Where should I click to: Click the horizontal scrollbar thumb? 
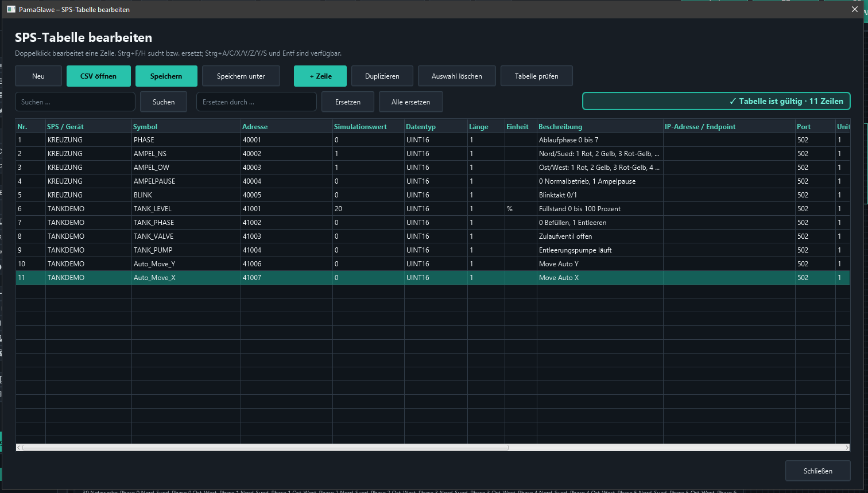[265, 448]
